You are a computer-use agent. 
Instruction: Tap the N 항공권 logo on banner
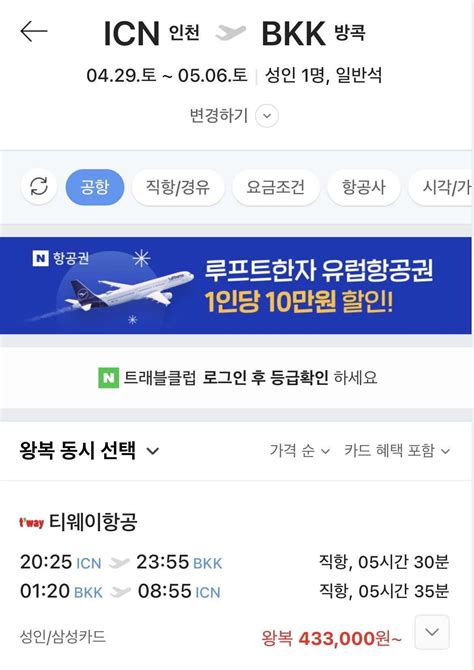pyautogui.click(x=61, y=258)
